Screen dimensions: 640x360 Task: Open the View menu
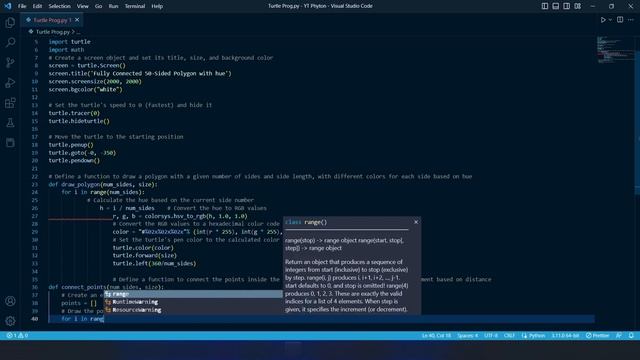pyautogui.click(x=82, y=6)
